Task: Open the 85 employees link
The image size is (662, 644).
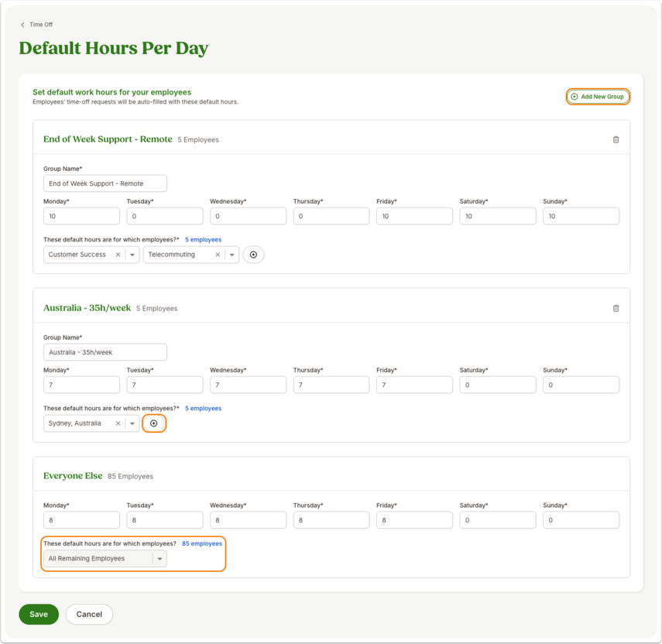Action: (x=202, y=543)
